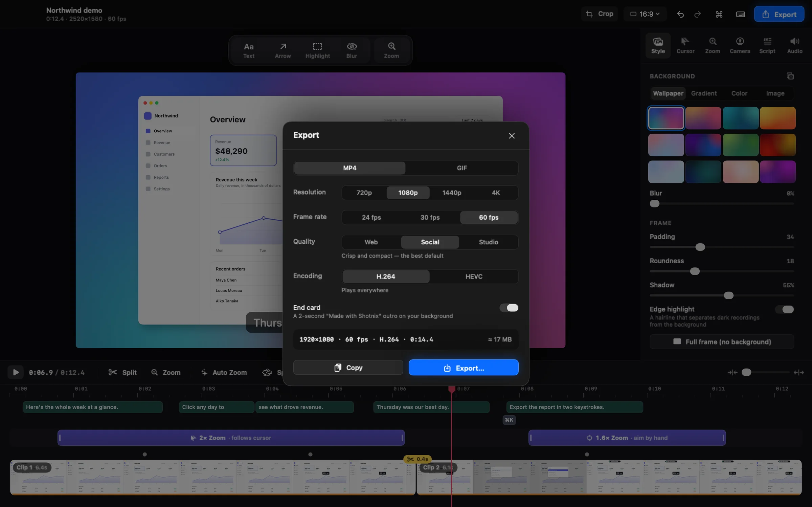812x507 pixels.
Task: Close the Export dialog
Action: (512, 136)
